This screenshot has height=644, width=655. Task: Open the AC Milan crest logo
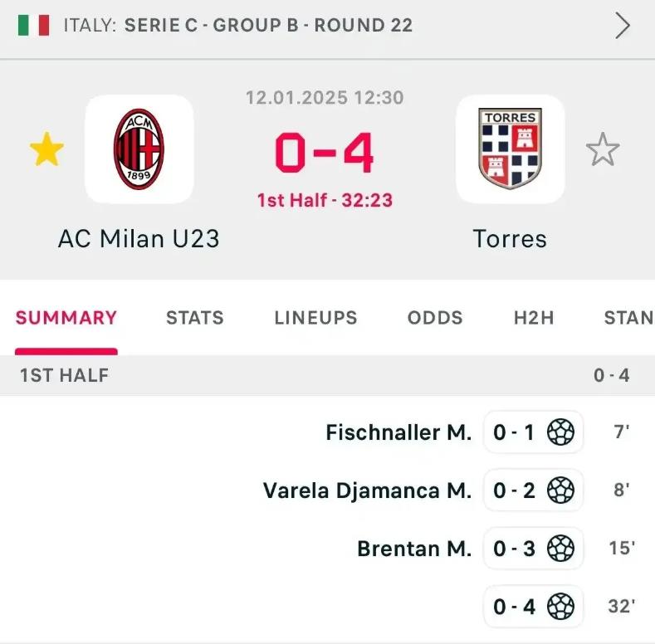point(139,149)
